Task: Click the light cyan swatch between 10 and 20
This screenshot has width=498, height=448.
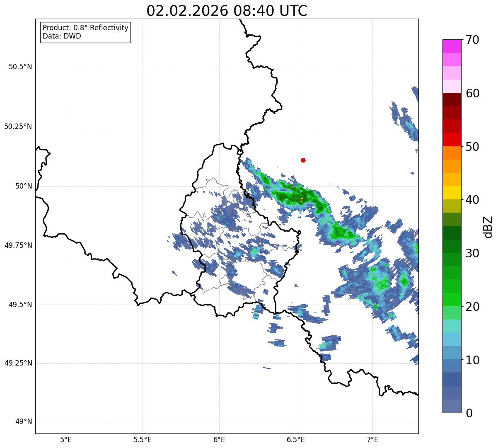Action: (x=452, y=326)
